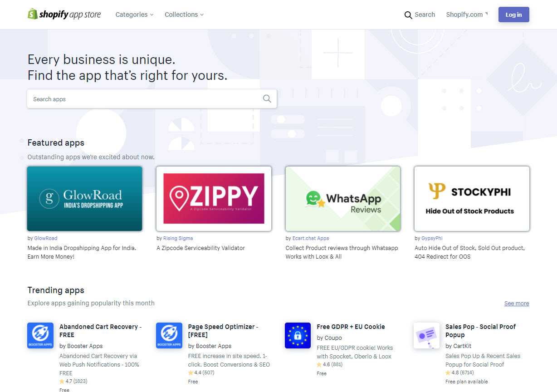The width and height of the screenshot is (557, 392).
Task: Click 'Outstanding apps we're excited about now' text
Action: pos(91,157)
